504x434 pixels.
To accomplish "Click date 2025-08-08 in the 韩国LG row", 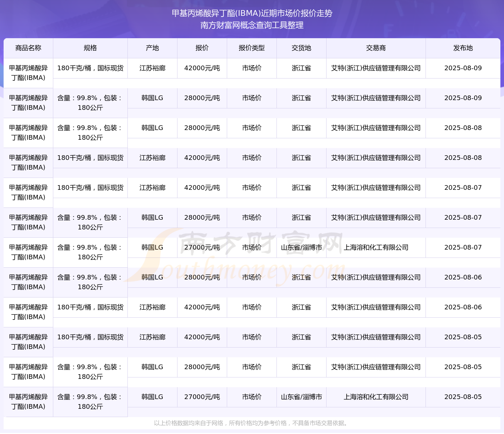I will [463, 128].
